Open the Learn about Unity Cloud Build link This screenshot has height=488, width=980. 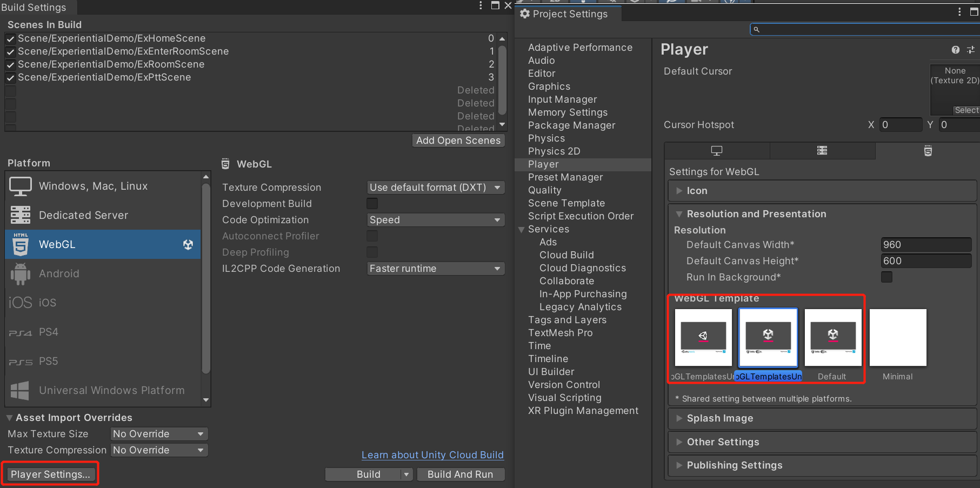[x=432, y=455]
